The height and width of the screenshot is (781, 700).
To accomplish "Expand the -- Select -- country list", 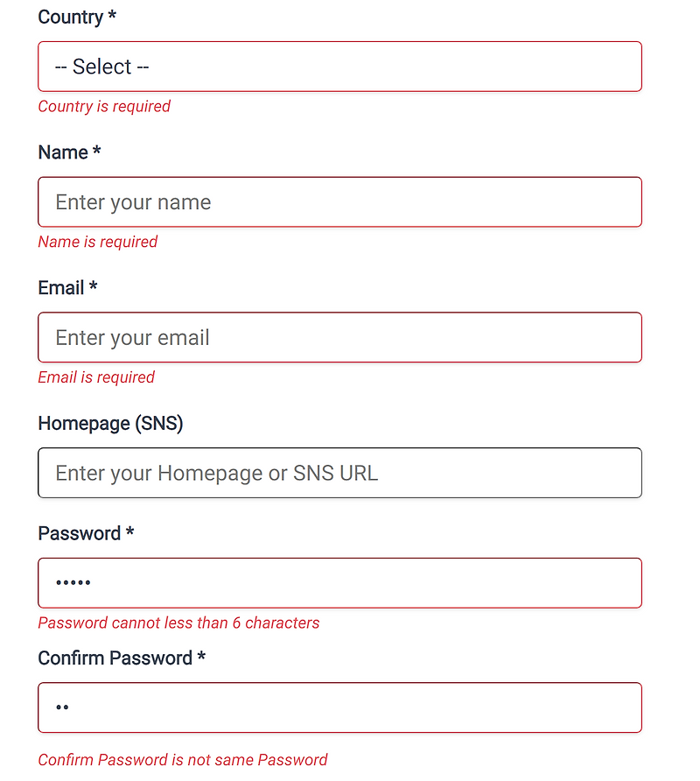I will click(x=339, y=67).
